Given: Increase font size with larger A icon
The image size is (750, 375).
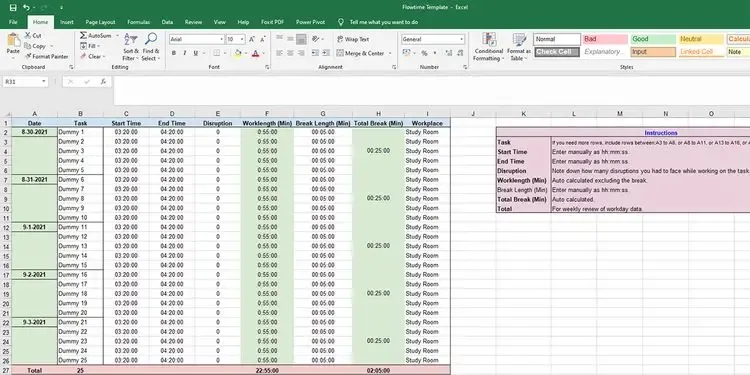Looking at the screenshot, I should (x=252, y=39).
